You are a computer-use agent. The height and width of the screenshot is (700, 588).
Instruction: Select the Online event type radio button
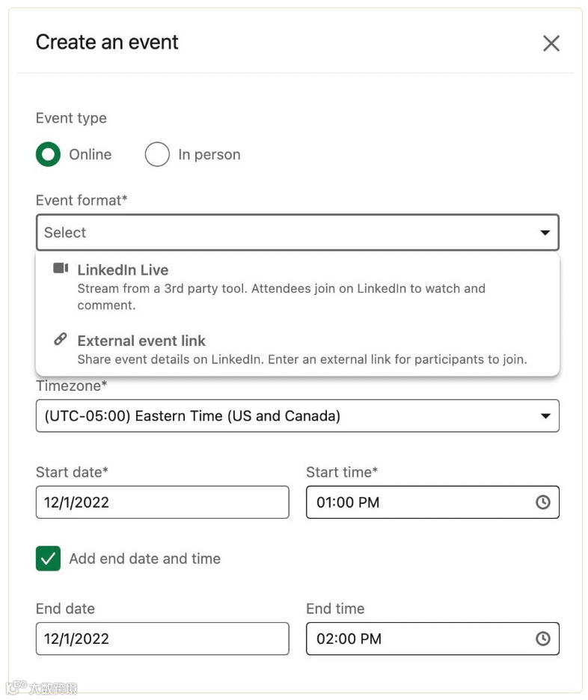tap(48, 155)
